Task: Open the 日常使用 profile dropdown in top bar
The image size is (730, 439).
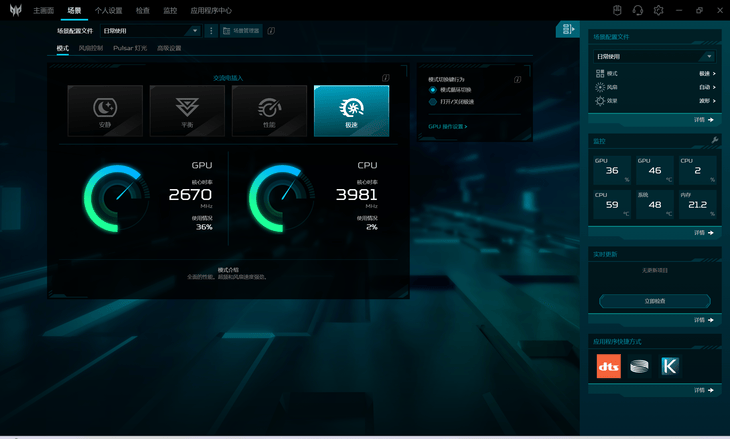Action: pos(151,31)
